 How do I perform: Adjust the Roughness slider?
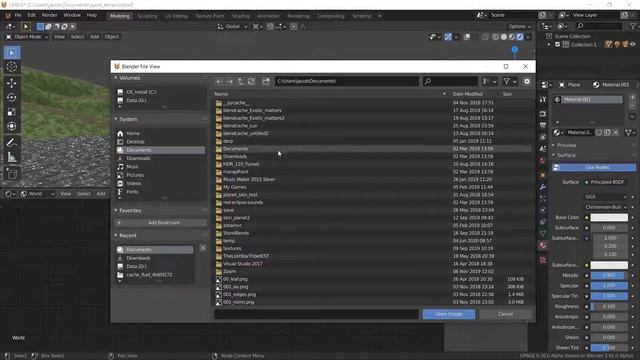coord(609,306)
